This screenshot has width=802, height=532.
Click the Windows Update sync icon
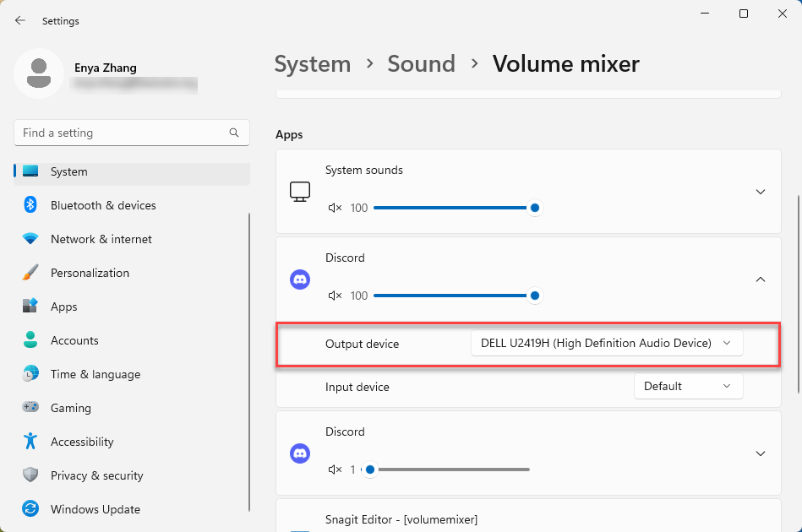tap(30, 509)
